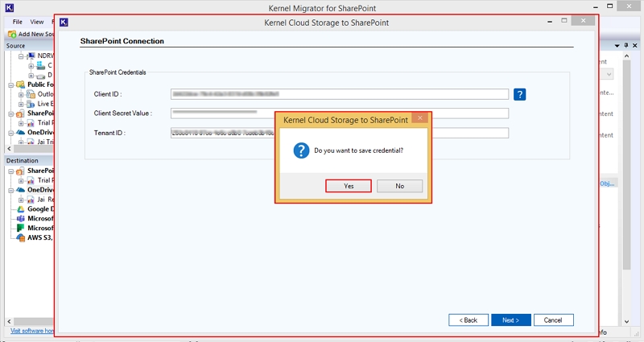Click the right panel scroll-down arrow

coord(626,321)
